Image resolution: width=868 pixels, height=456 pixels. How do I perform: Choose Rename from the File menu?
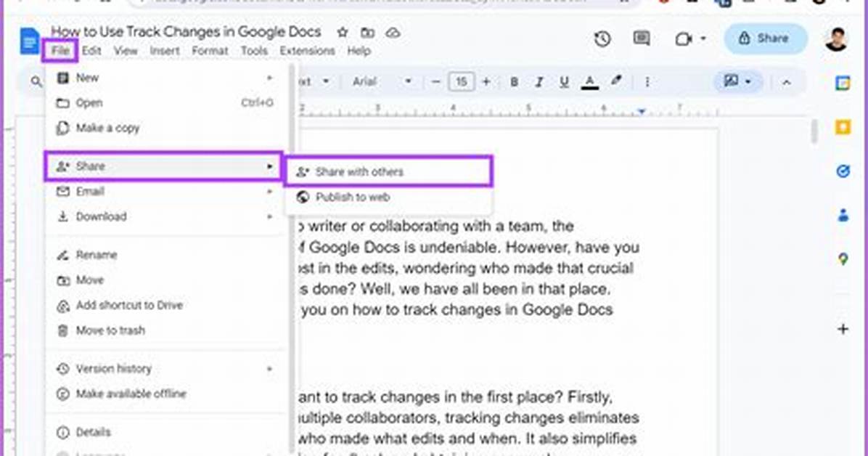(166, 255)
